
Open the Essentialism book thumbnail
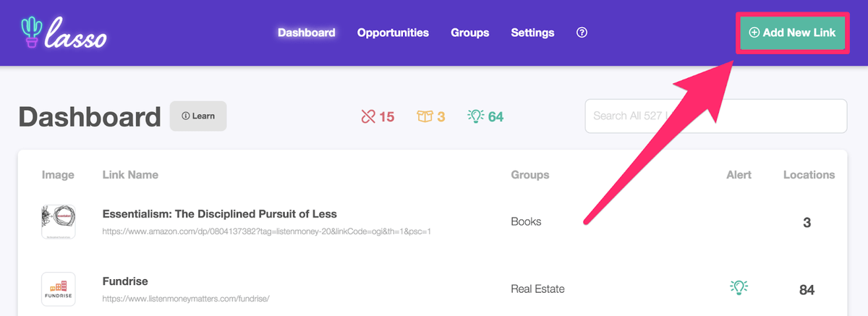click(59, 222)
